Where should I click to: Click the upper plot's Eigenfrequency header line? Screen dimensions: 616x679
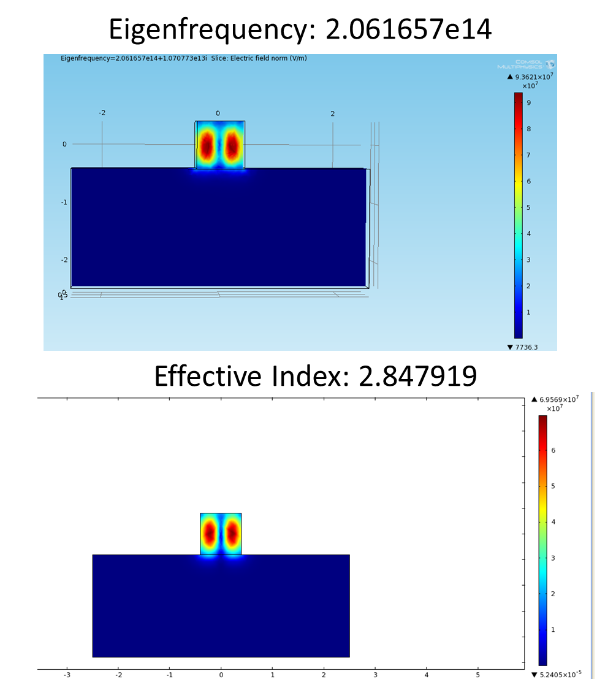click(x=184, y=58)
